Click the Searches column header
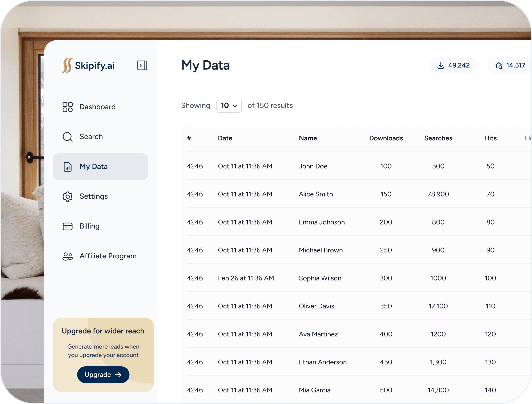The width and height of the screenshot is (532, 404). point(438,138)
